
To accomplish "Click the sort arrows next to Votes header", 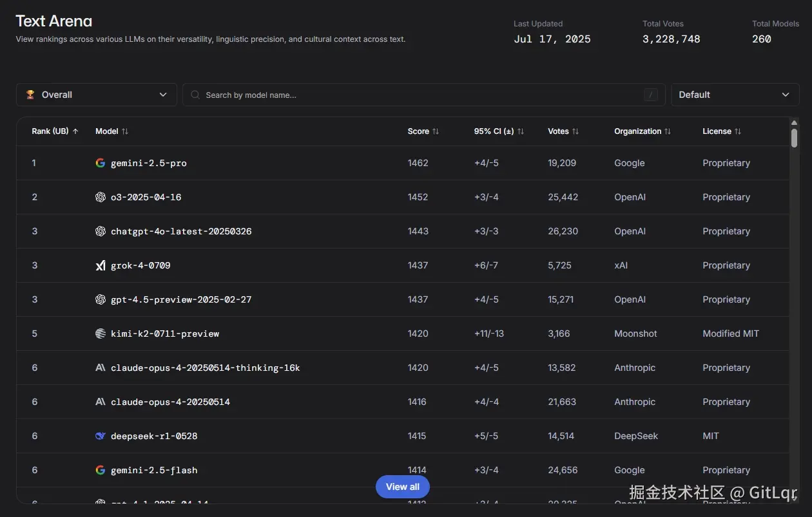I will coord(575,131).
